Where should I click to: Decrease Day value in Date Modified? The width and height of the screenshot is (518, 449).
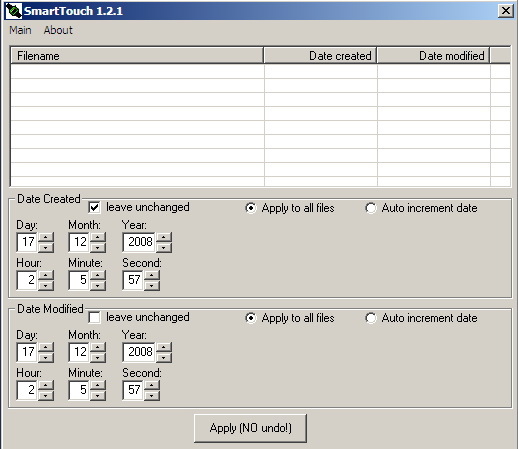(46, 357)
